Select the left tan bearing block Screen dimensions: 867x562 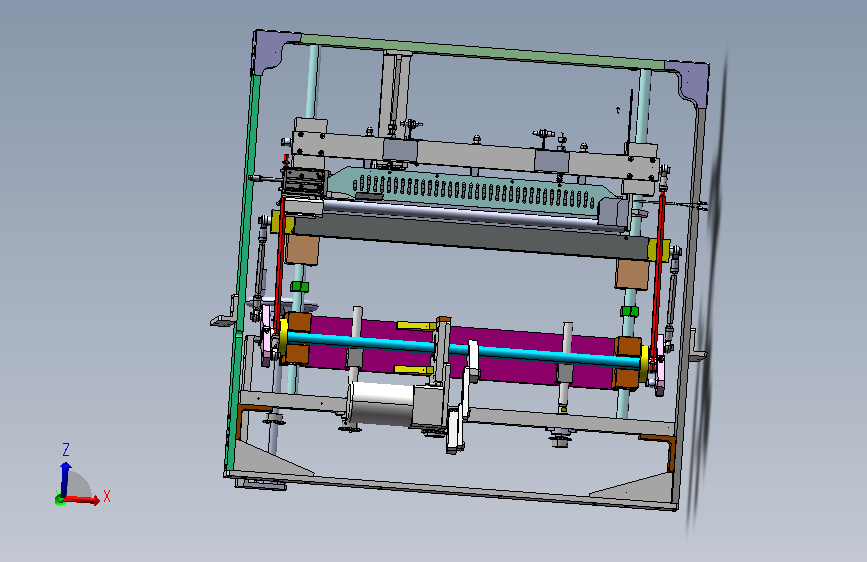302,250
